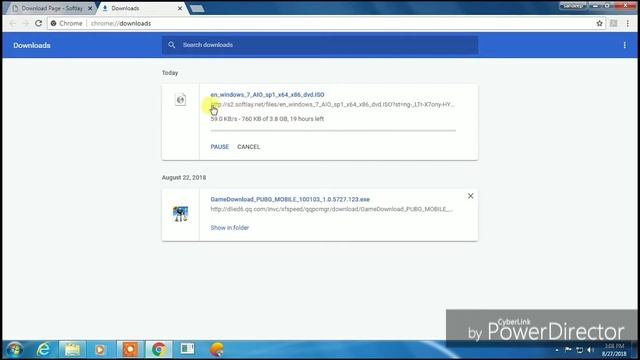Open the orange round taskbar app
640x360 pixels.
(x=217, y=350)
